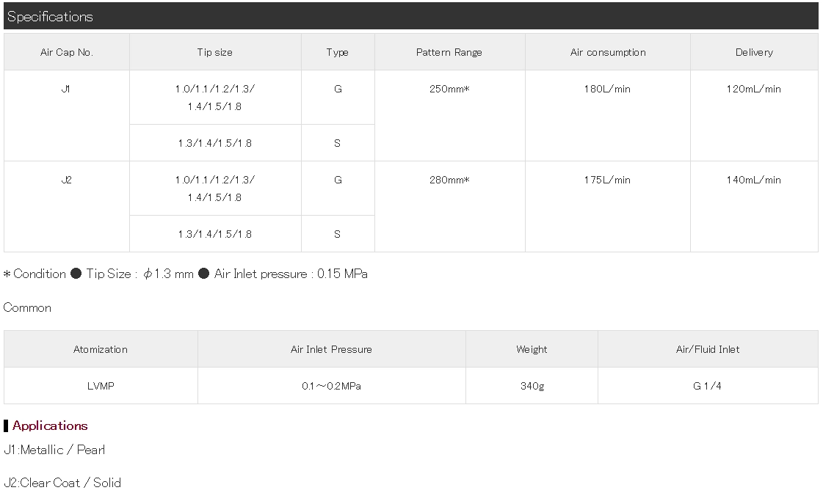Image resolution: width=823 pixels, height=504 pixels.
Task: Click the 180L/min air consumption value
Action: pos(608,90)
